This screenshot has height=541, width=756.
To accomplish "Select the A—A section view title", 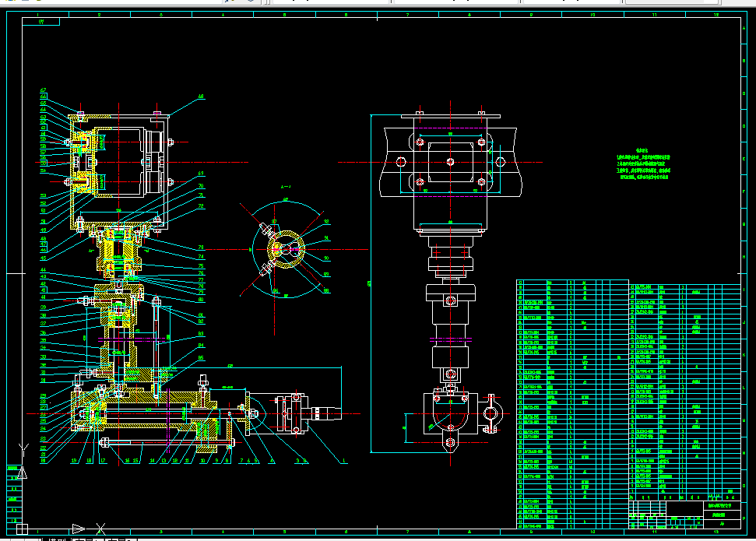I will (286, 187).
